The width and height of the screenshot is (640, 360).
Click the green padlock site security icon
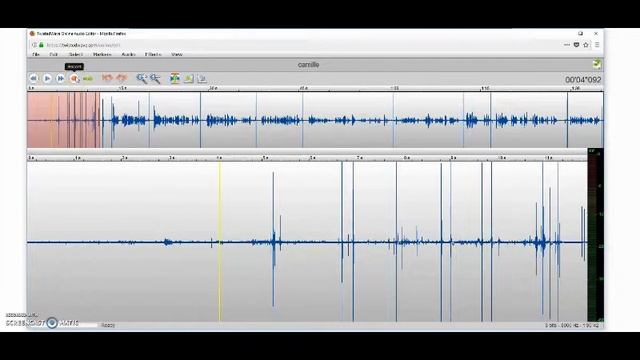click(41, 45)
